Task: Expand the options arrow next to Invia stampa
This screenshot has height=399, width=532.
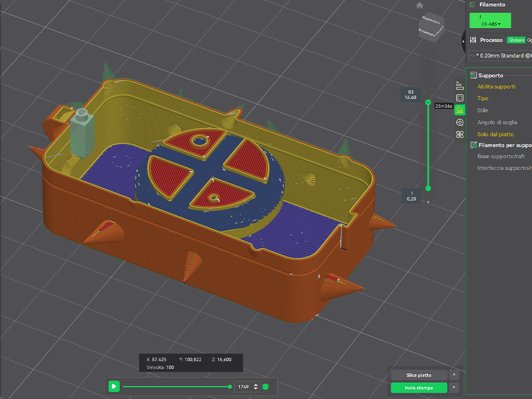Action: 454,387
